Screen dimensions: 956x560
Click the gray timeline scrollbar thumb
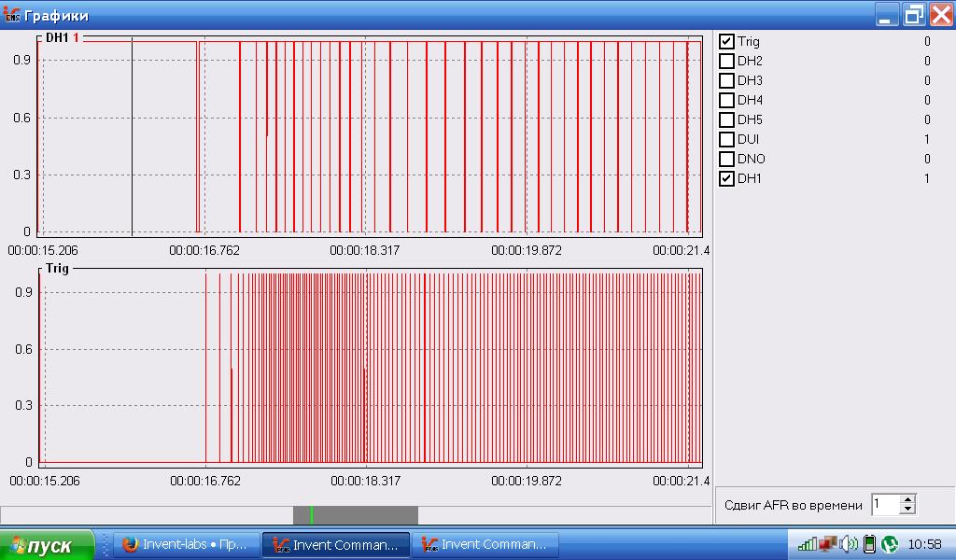(356, 515)
